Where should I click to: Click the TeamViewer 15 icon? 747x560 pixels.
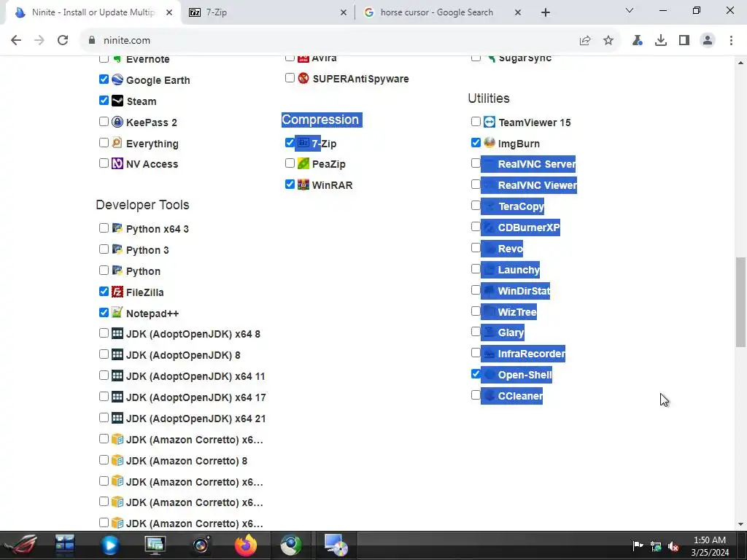(489, 122)
